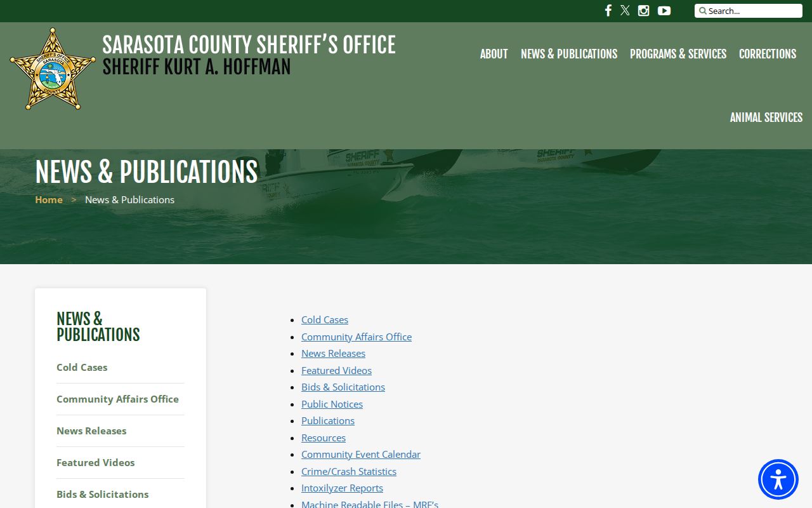812x508 pixels.
Task: Focus the Search input field
Action: click(x=749, y=11)
